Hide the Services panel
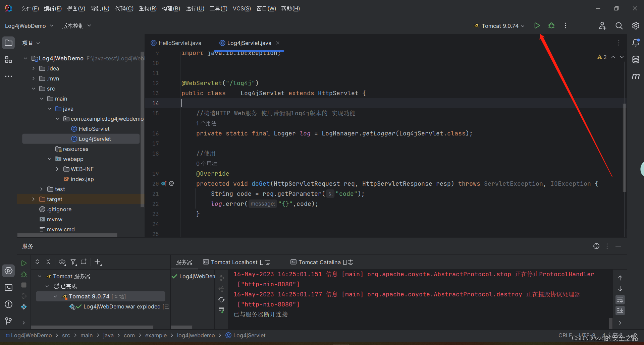644x345 pixels. tap(618, 246)
